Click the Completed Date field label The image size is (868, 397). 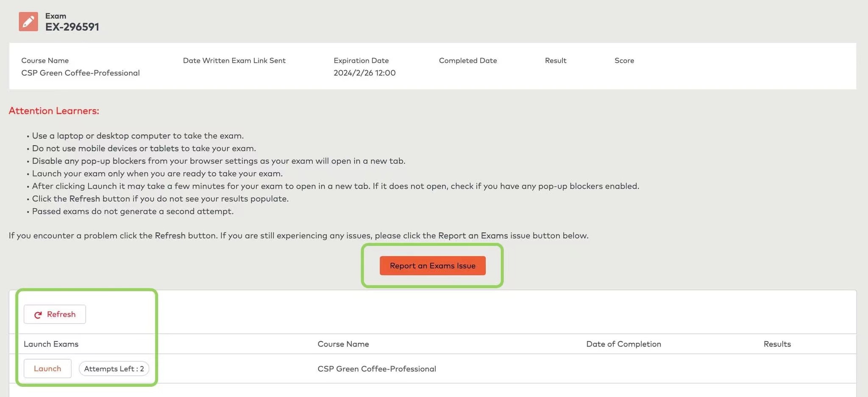[x=467, y=61]
